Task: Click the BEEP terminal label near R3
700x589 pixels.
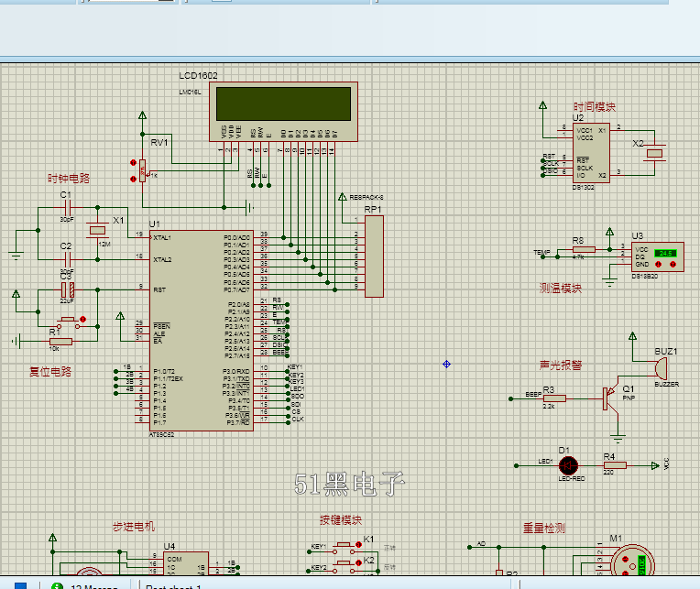Action: [x=533, y=395]
